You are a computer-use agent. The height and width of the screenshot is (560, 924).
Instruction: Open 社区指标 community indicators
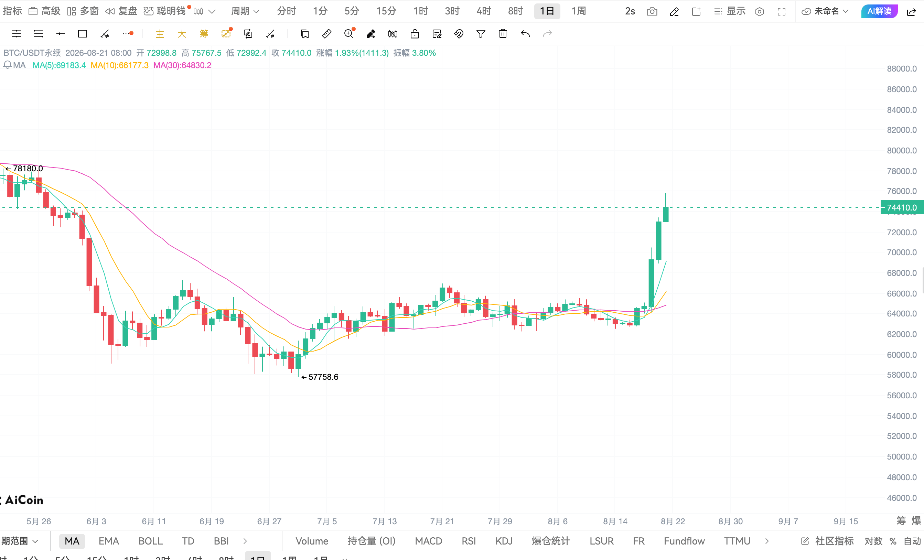827,541
